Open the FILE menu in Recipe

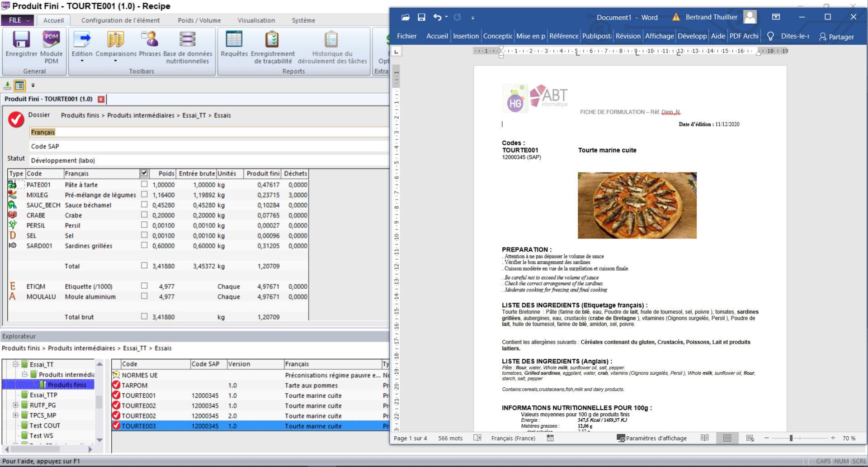pyautogui.click(x=17, y=20)
